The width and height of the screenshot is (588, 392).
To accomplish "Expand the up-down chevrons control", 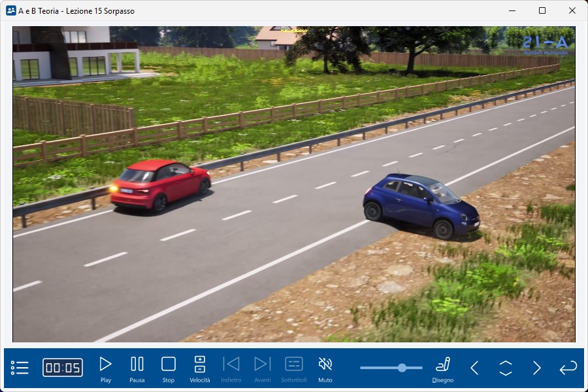I will coord(506,368).
